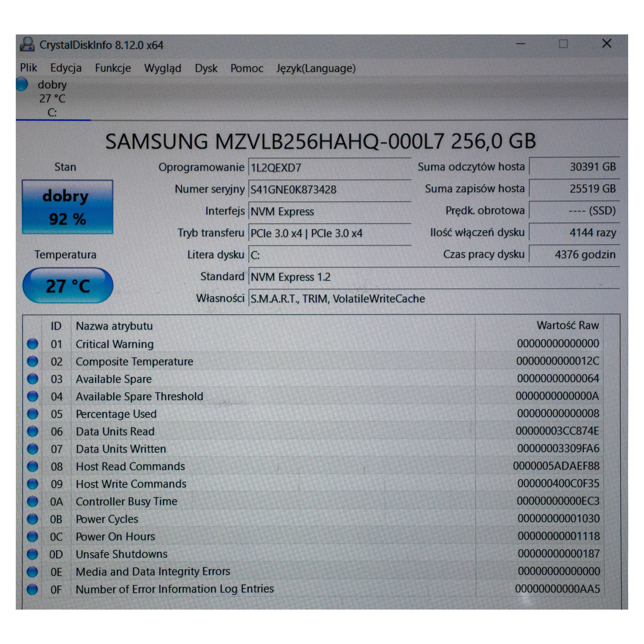Click the PCIe 3.0 x4 transfer mode field
Screen dimensions: 644x644
(329, 233)
